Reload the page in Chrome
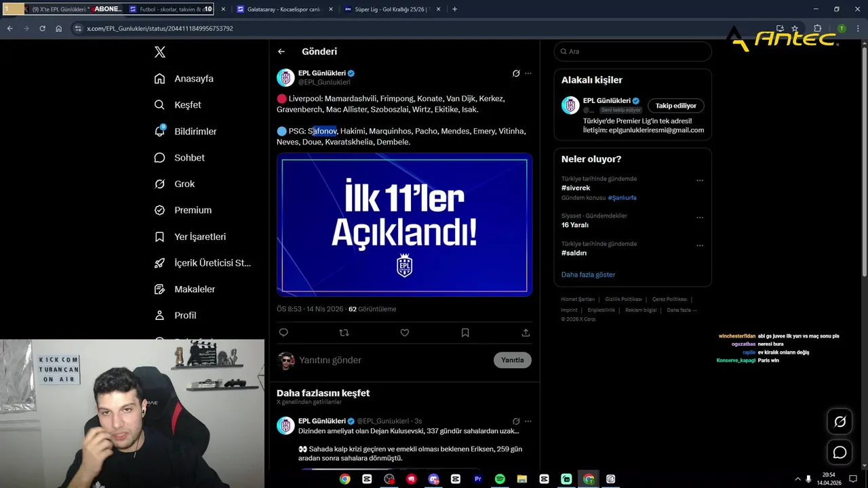 click(42, 28)
